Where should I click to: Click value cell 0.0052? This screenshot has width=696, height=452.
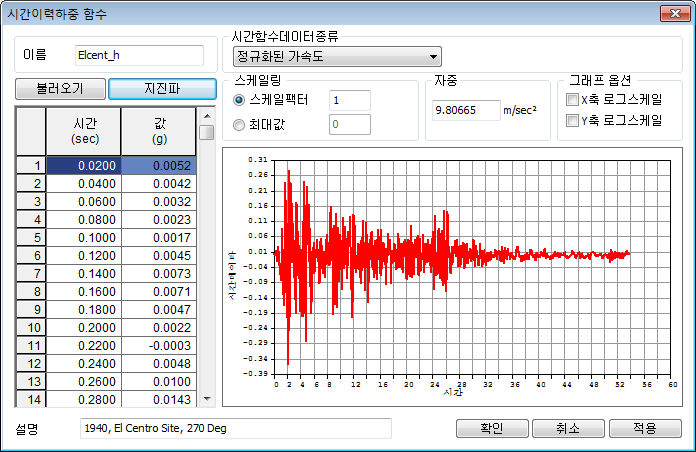tap(159, 166)
